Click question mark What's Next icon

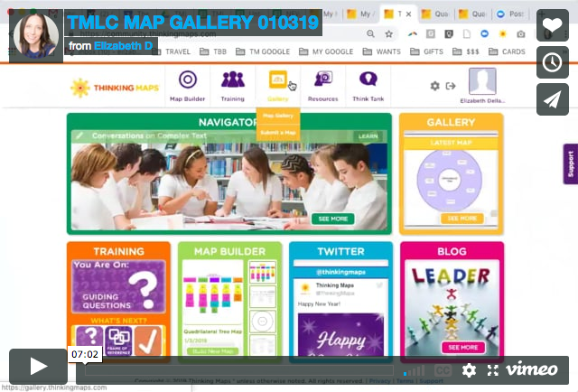(x=89, y=340)
